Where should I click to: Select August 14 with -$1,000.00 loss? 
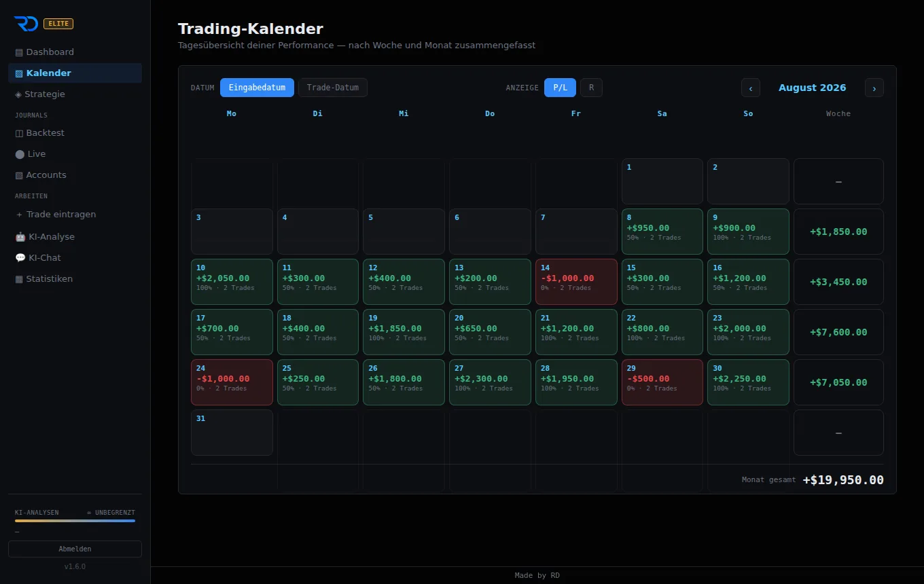(x=576, y=282)
